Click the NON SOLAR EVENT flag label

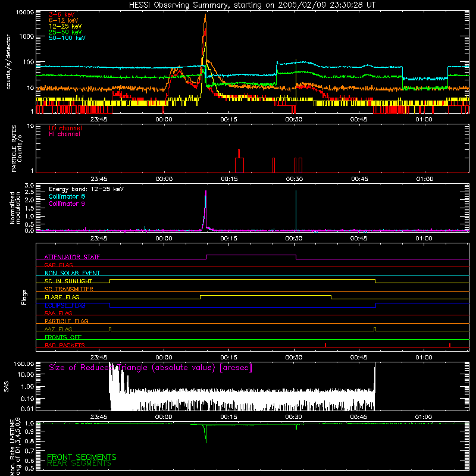click(72, 273)
